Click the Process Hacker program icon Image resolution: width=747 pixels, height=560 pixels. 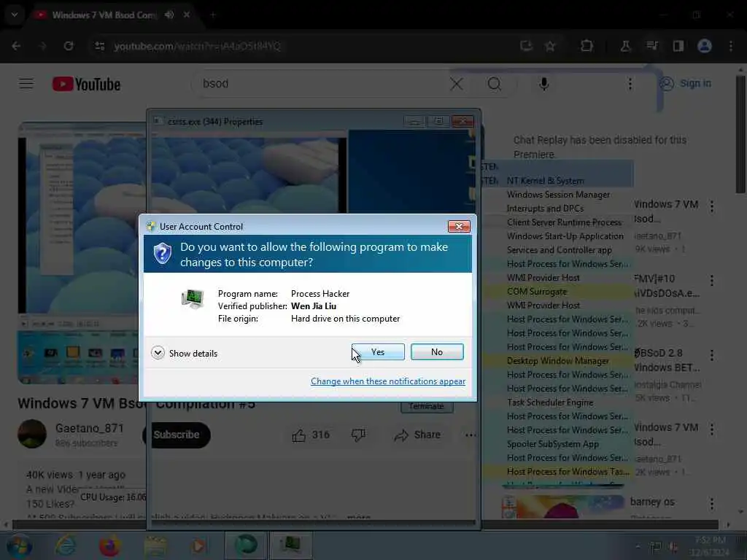click(x=193, y=299)
